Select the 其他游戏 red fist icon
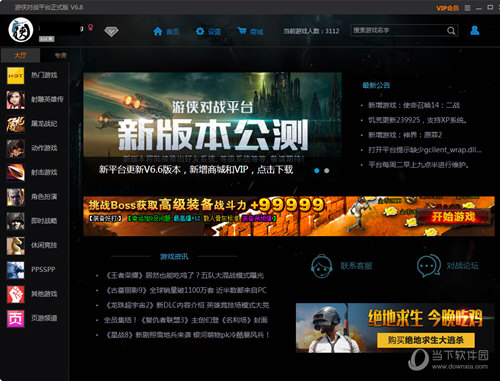 pos(15,294)
